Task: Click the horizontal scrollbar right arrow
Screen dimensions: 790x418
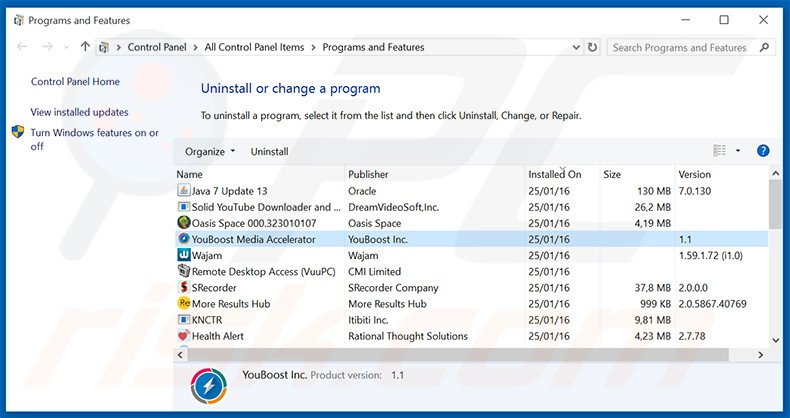Action: [760, 355]
